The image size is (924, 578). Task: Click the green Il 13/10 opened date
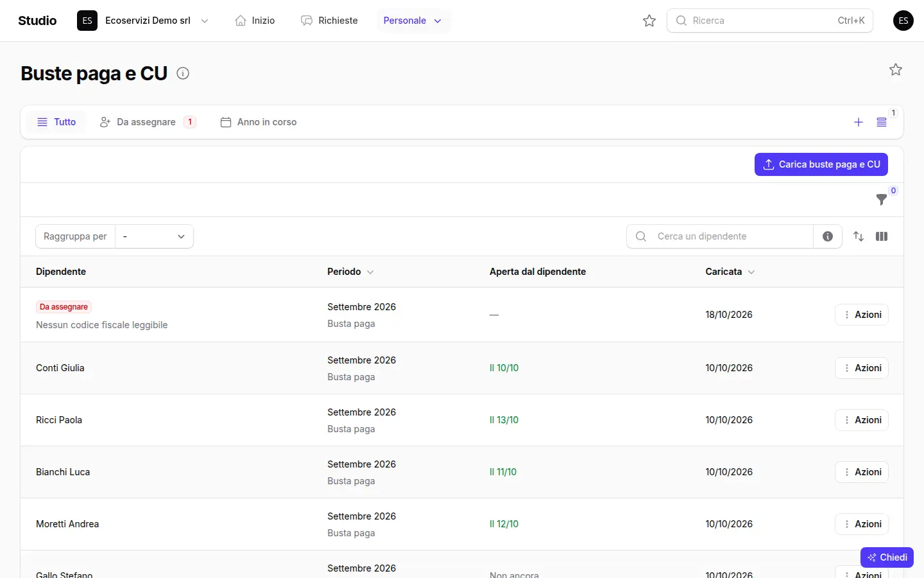point(504,420)
